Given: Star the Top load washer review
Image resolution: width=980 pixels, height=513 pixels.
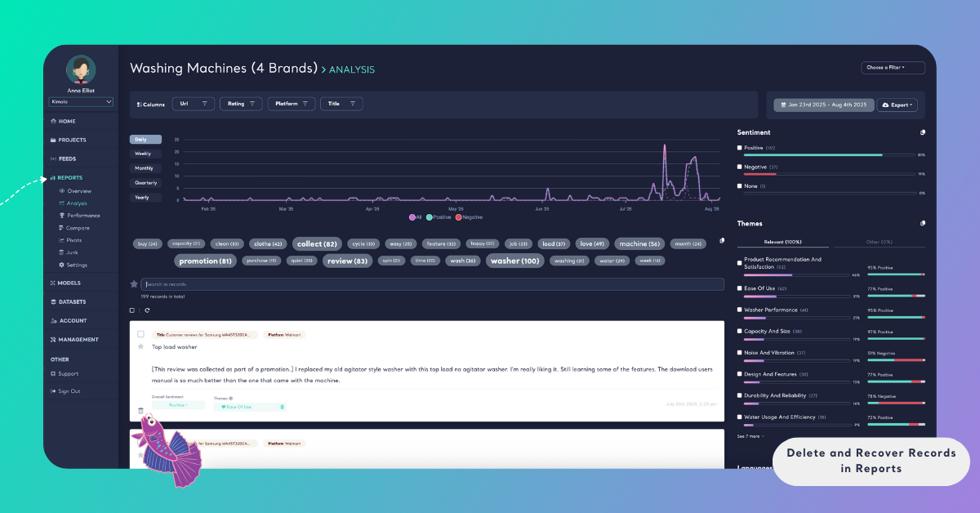Looking at the screenshot, I should point(140,346).
